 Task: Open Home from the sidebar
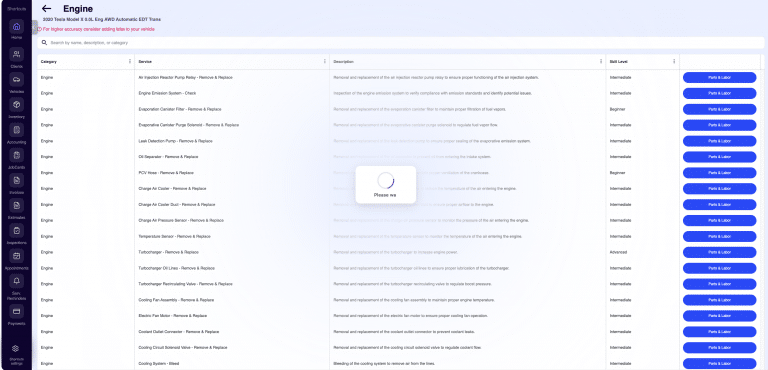point(16,26)
